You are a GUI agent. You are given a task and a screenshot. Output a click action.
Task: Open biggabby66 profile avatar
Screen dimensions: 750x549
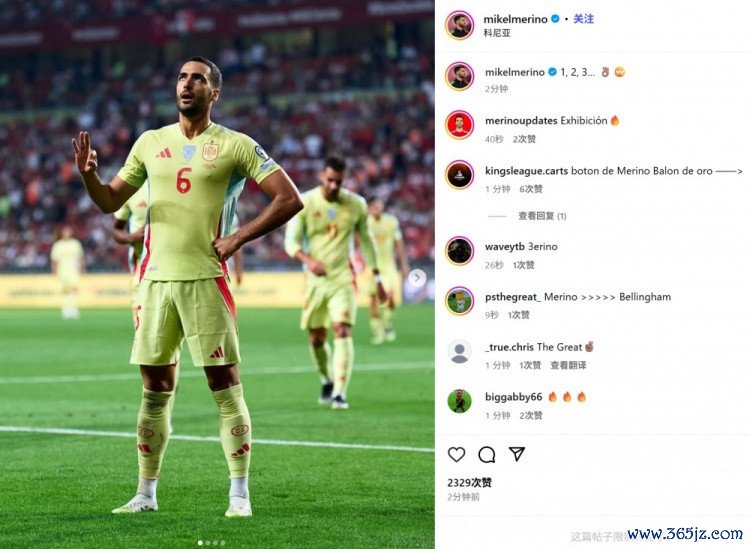[x=460, y=401]
